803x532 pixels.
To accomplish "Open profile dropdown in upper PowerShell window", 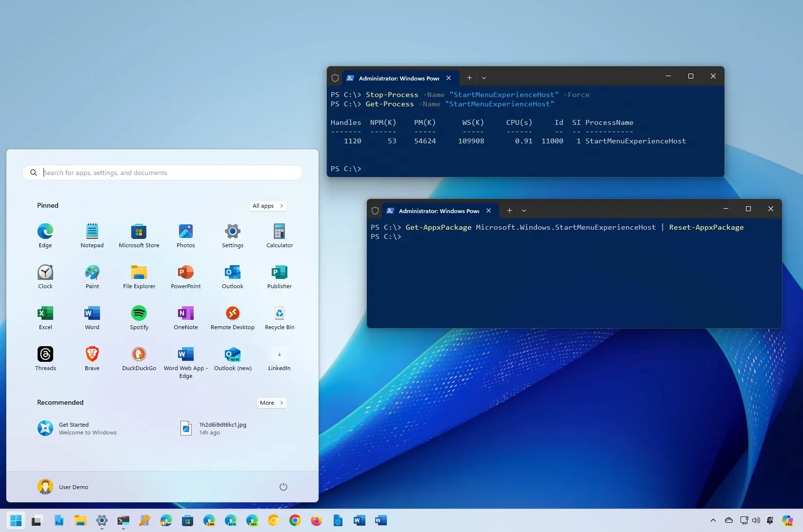I will pyautogui.click(x=484, y=78).
